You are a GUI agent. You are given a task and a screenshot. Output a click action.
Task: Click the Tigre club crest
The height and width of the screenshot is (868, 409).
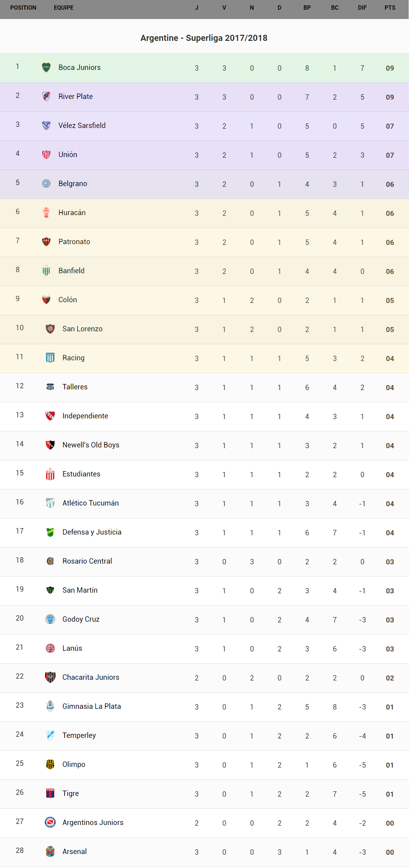pos(50,793)
